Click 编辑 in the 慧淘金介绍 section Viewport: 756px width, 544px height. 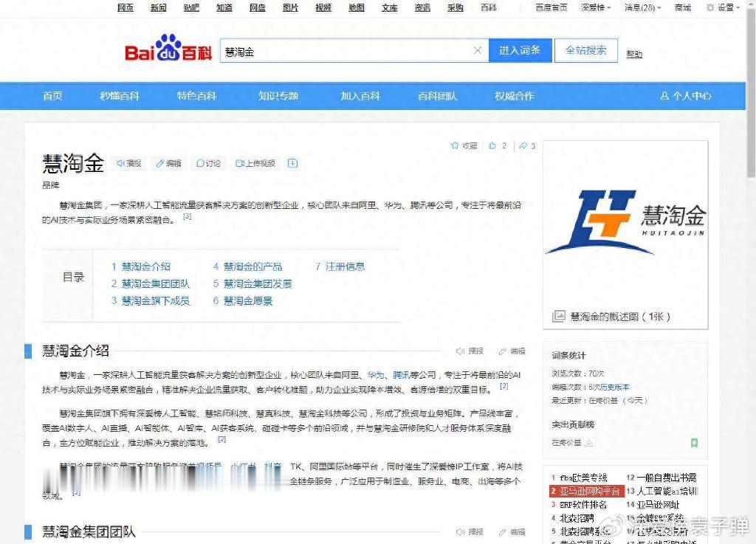(512, 351)
